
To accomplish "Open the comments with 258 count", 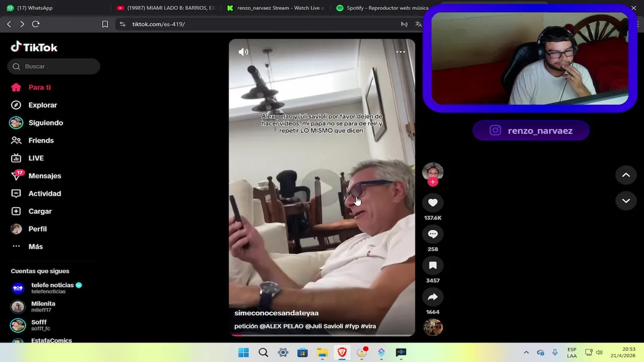I will point(433,234).
